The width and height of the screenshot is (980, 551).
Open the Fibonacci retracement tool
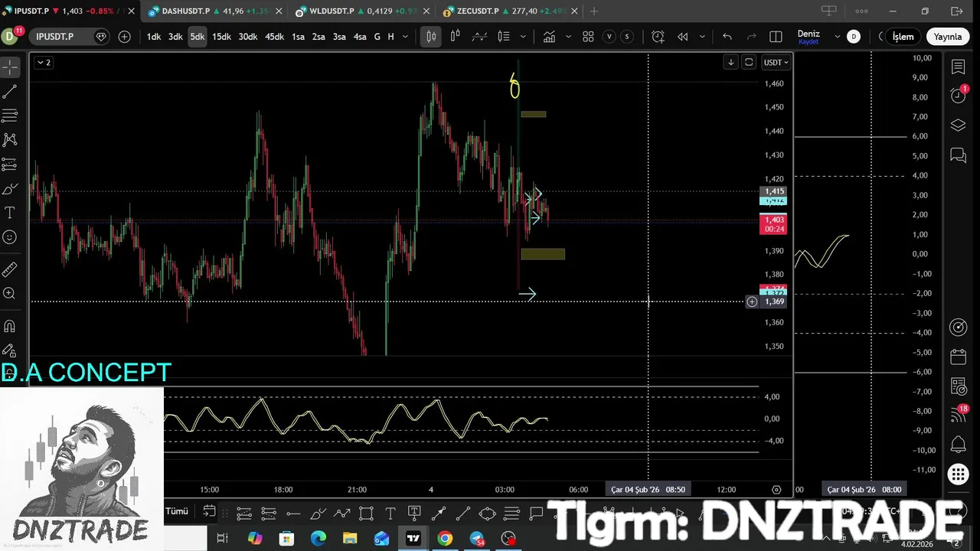tap(10, 116)
